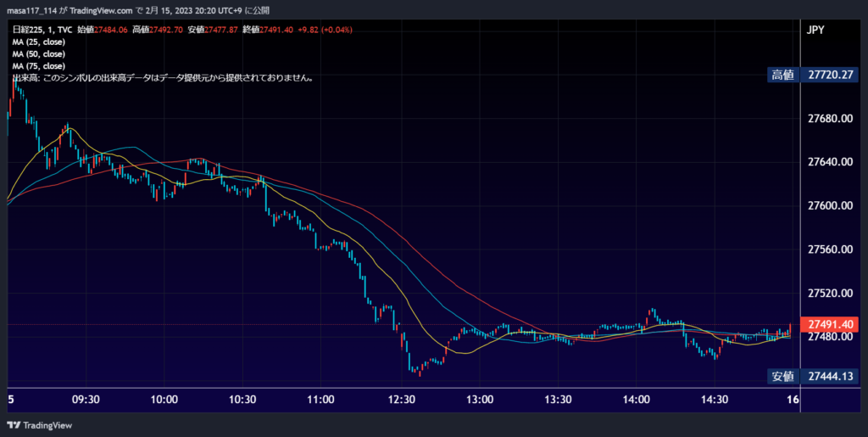
Task: Click the TradingView logo at bottom left
Action: tap(39, 425)
